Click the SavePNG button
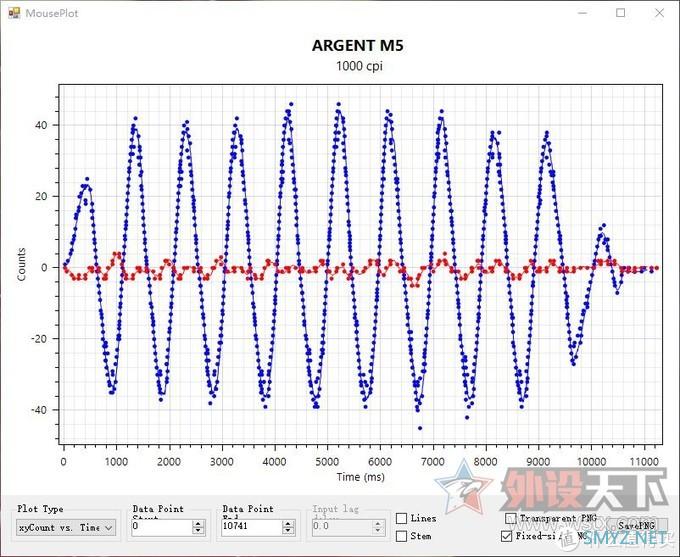Screen dimensions: 680x557 click(636, 525)
